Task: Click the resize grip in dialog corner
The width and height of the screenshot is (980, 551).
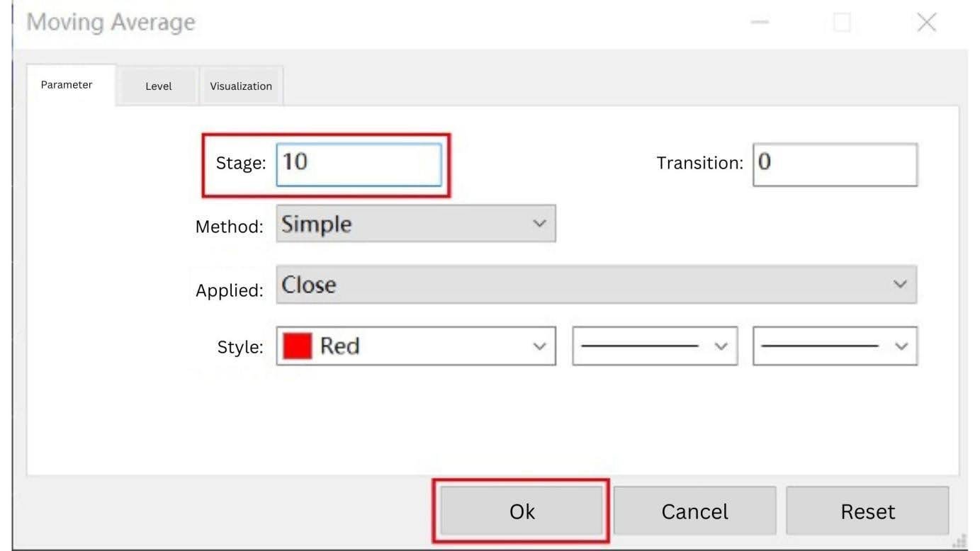Action: pyautogui.click(x=960, y=542)
